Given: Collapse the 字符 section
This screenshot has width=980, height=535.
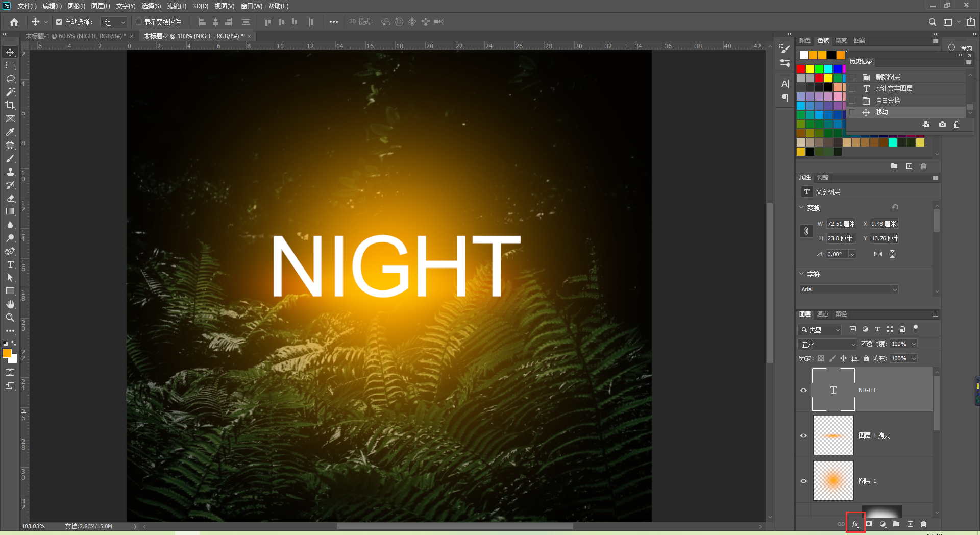Looking at the screenshot, I should [x=801, y=274].
